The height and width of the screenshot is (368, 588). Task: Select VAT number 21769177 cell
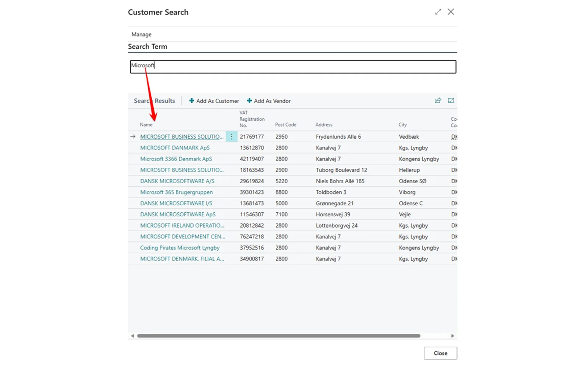click(x=252, y=137)
